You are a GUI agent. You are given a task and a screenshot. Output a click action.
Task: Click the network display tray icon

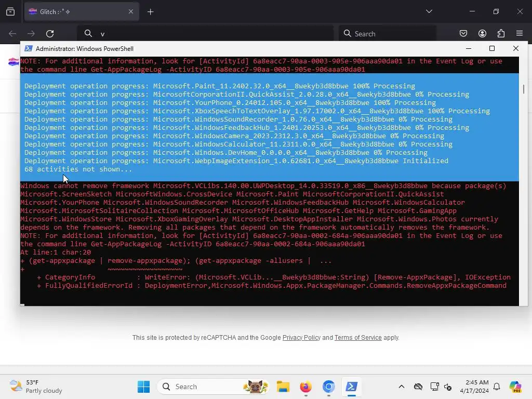434,387
